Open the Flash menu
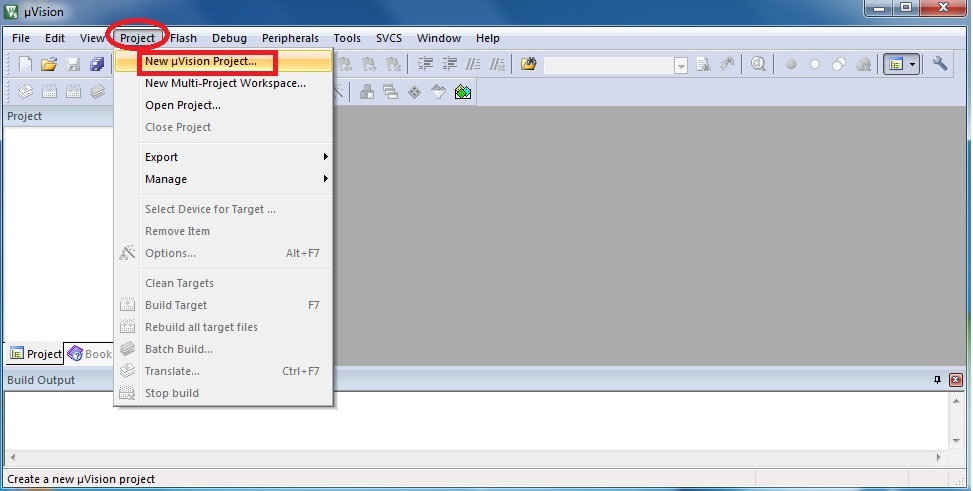This screenshot has width=973, height=491. (184, 38)
